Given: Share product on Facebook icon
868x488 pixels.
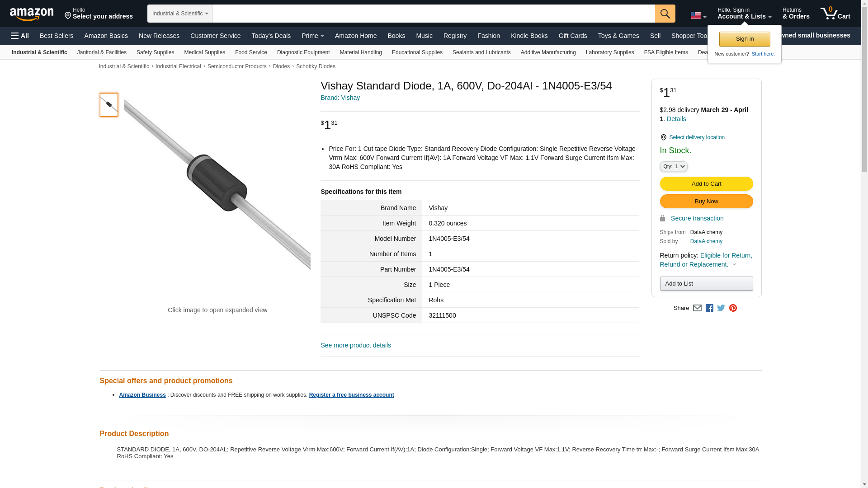Looking at the screenshot, I should 709,308.
